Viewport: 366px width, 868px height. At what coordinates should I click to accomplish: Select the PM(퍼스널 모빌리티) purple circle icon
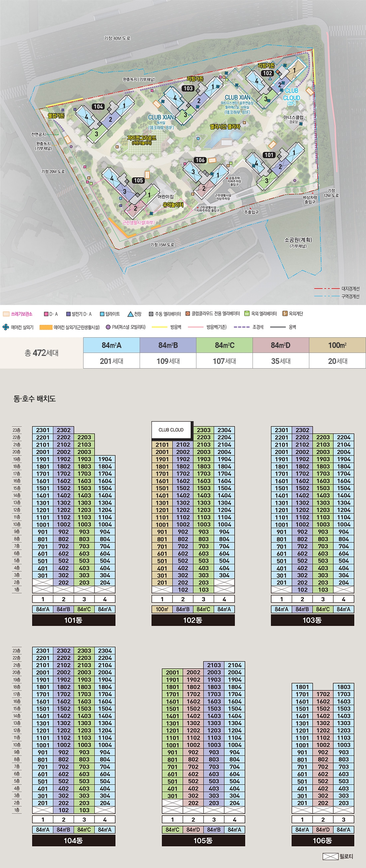tap(108, 327)
